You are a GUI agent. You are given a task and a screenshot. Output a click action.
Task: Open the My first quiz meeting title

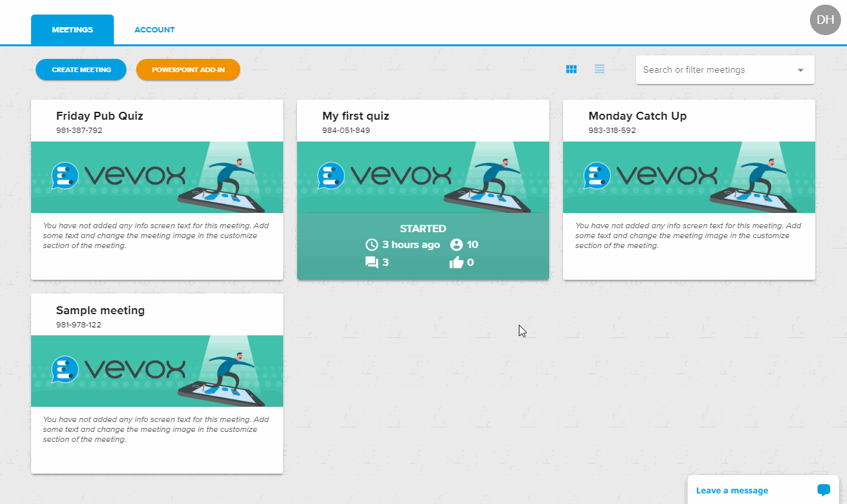click(x=355, y=116)
